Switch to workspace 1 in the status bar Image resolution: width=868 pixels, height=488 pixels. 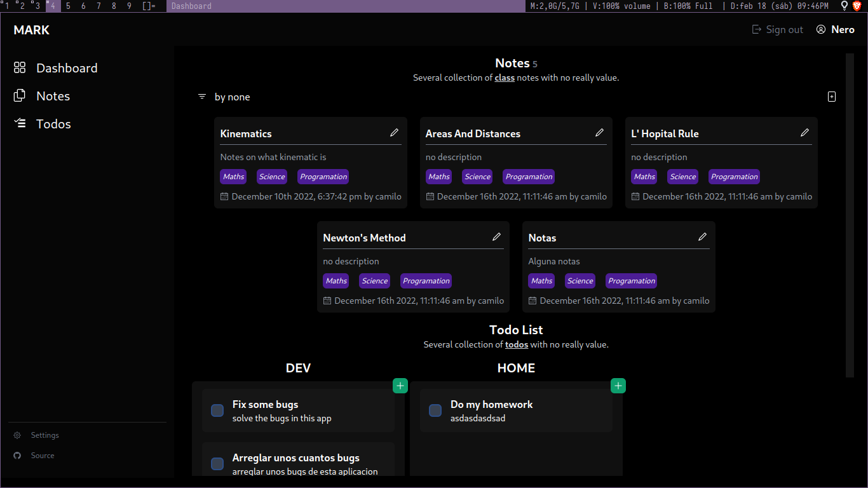point(7,6)
